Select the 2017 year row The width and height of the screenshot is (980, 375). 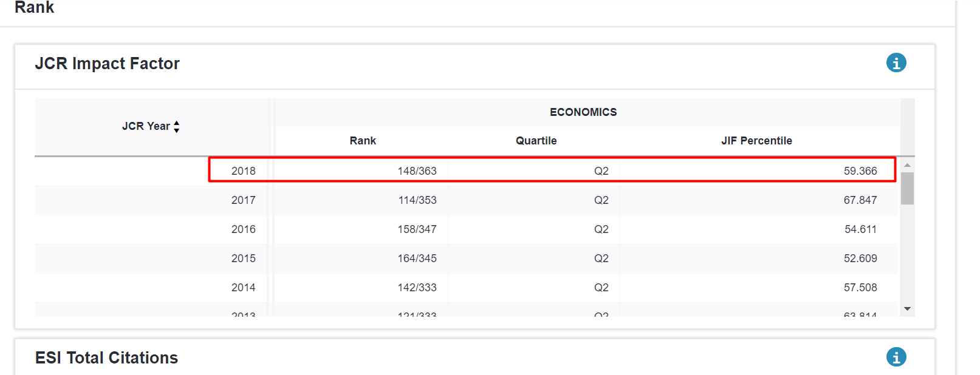point(243,200)
